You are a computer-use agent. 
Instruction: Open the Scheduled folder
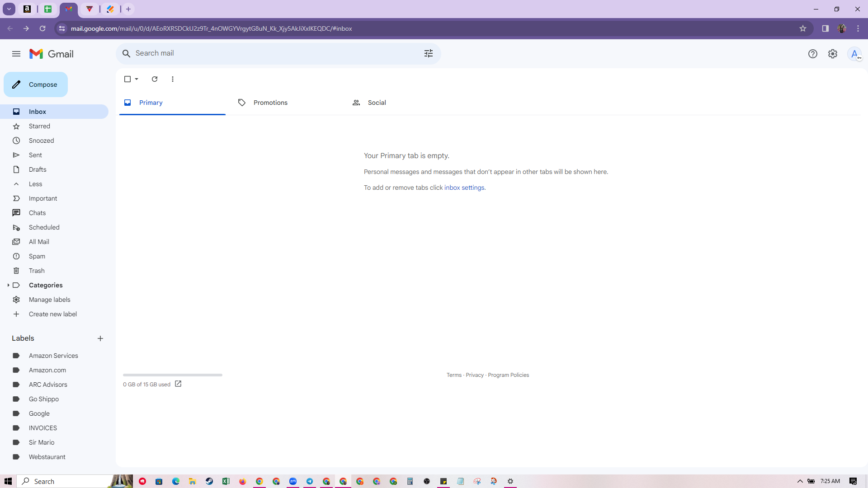pyautogui.click(x=54, y=227)
